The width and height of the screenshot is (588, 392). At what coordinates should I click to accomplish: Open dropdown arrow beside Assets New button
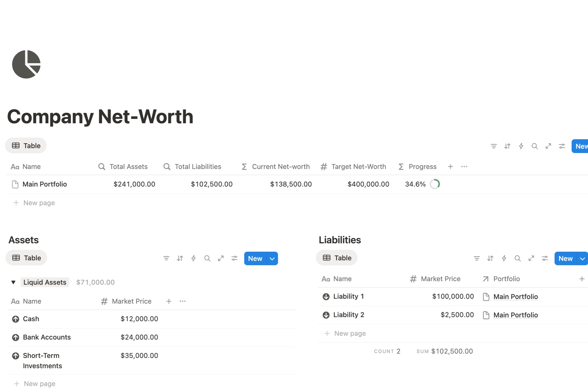tap(272, 258)
